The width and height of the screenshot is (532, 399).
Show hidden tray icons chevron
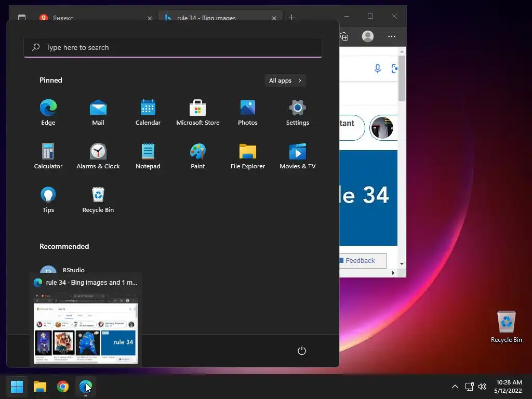pos(455,387)
